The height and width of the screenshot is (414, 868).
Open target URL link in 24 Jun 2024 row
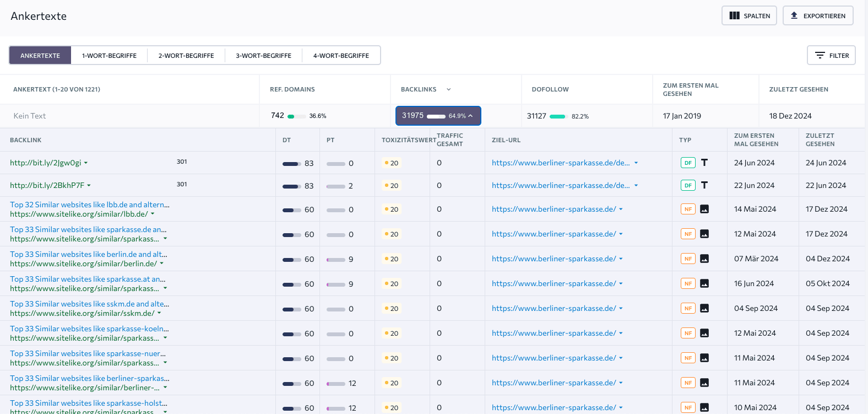click(561, 163)
